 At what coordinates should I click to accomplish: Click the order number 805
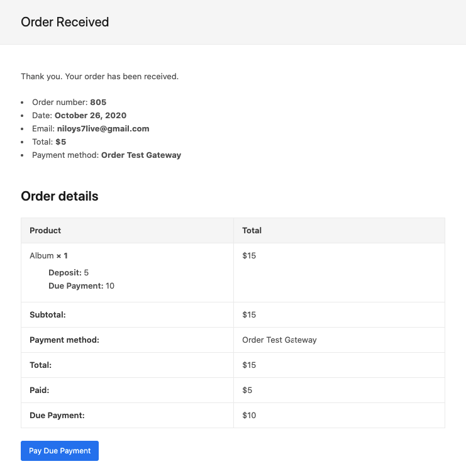tap(98, 102)
